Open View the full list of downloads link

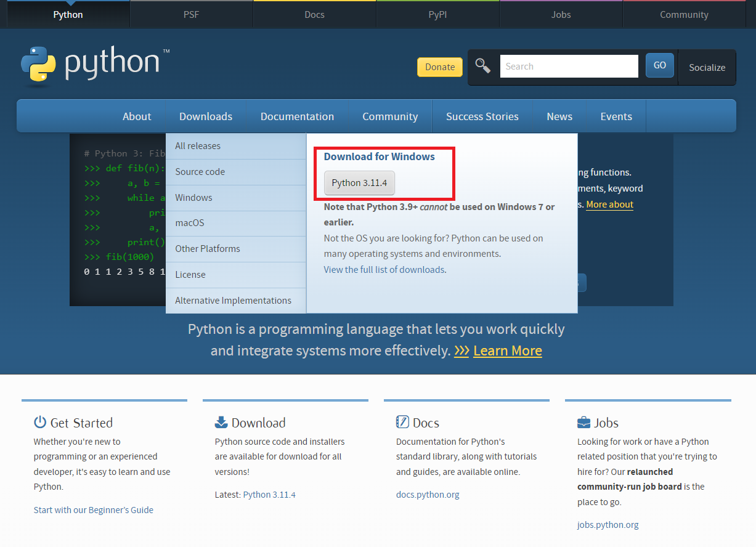click(384, 270)
